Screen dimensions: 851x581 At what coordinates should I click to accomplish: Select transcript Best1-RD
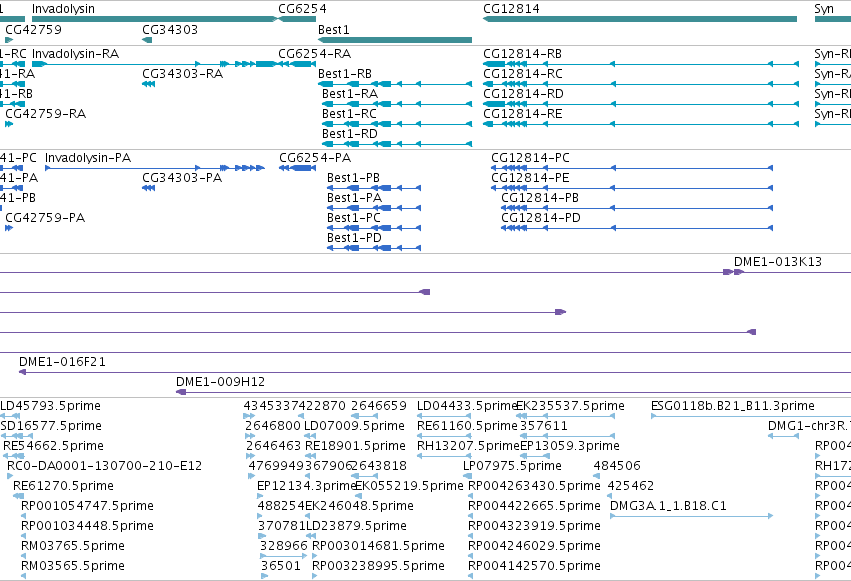[397, 144]
